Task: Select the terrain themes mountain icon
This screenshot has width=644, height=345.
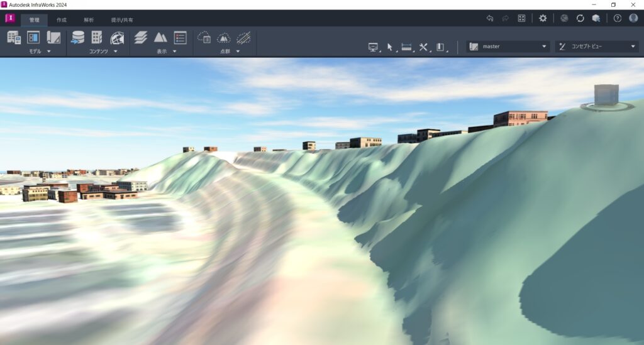Action: point(160,38)
